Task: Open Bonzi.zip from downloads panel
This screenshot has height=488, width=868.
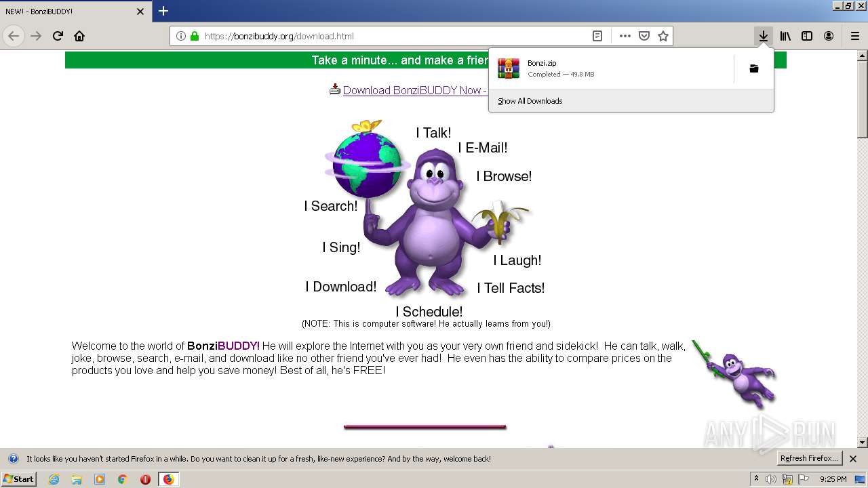Action: tap(612, 68)
